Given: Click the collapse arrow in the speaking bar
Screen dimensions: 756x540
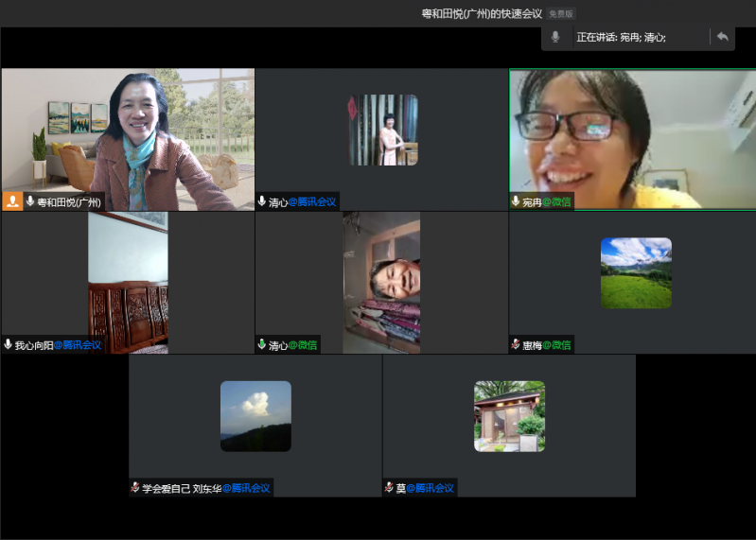Looking at the screenshot, I should [722, 37].
